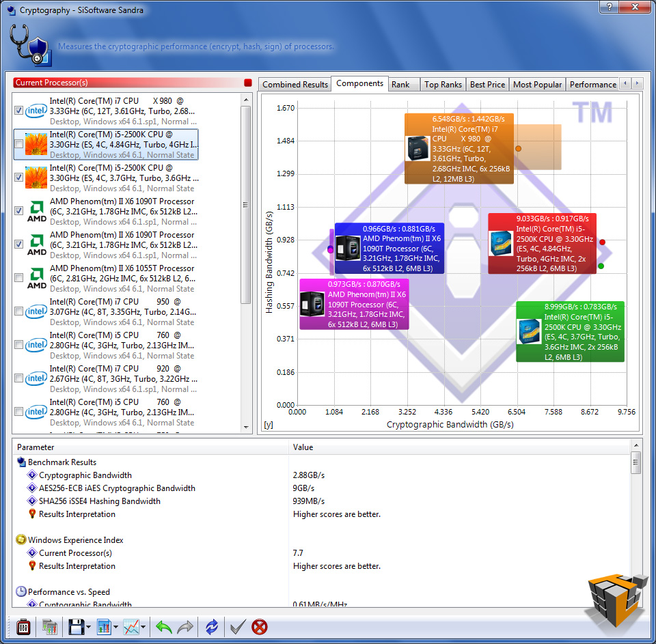Check the i5-2500K 4.84GHz processor checkbox
The image size is (656, 644).
click(x=19, y=144)
